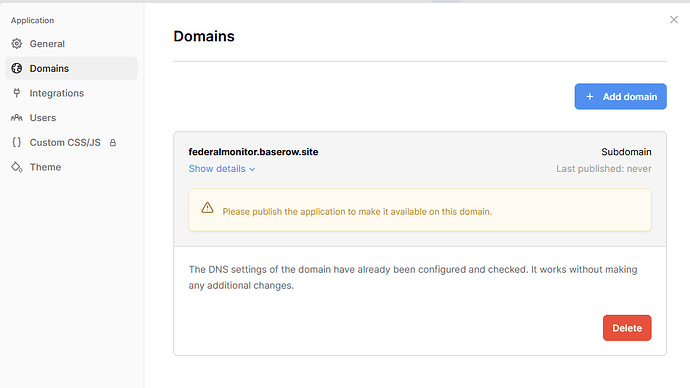Click the gear icon next to General
Screen dimensions: 690x388
coord(16,44)
